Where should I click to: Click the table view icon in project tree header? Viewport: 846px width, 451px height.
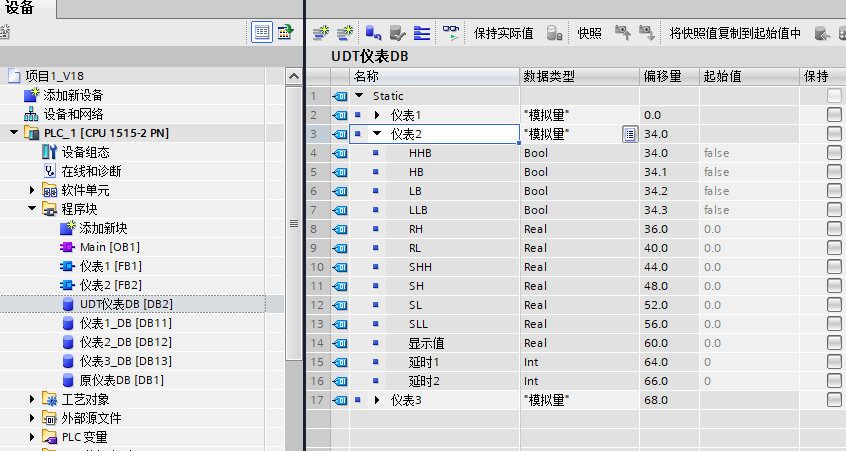(261, 32)
